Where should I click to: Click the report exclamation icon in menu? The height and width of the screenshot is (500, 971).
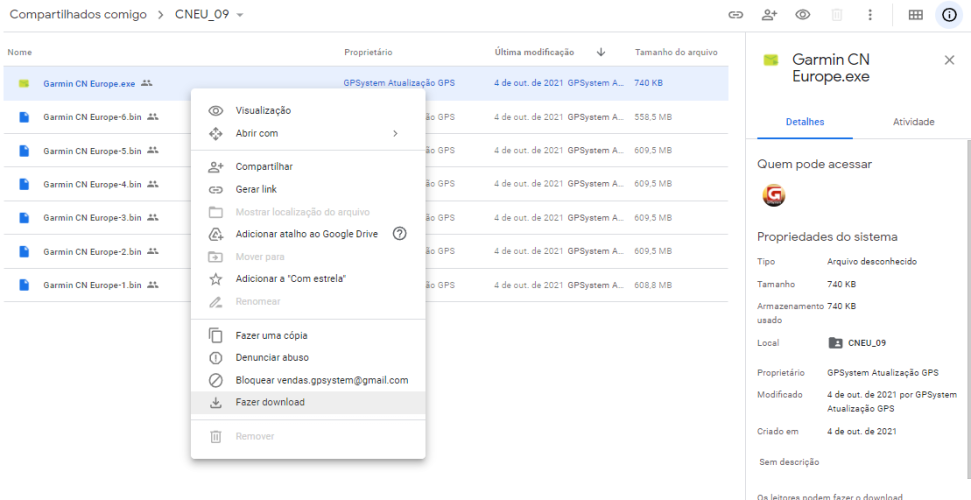(x=216, y=357)
